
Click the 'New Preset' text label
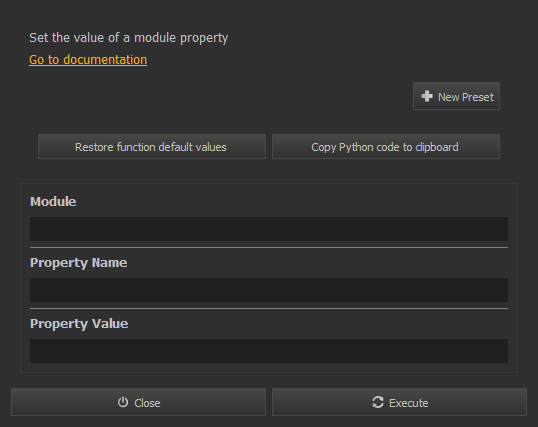pyautogui.click(x=466, y=97)
